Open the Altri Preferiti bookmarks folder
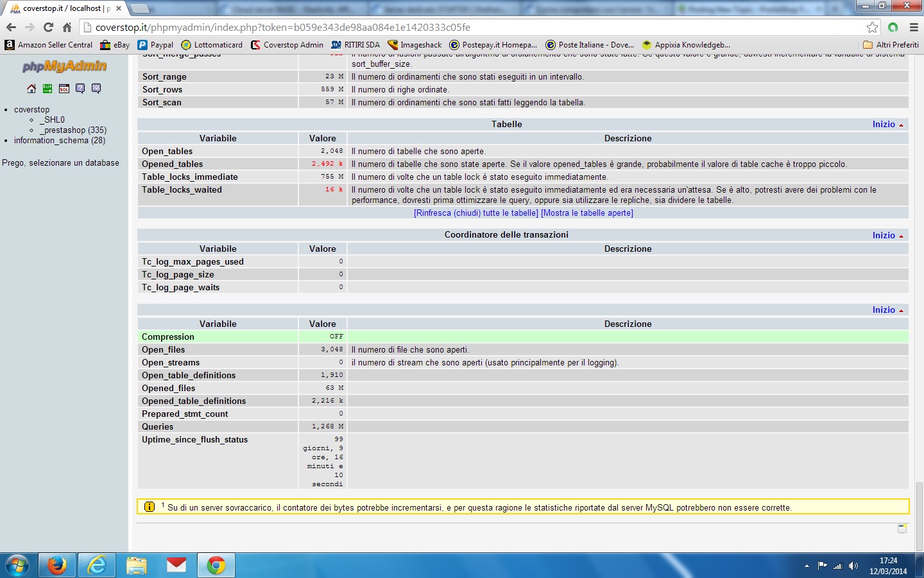 pyautogui.click(x=891, y=45)
